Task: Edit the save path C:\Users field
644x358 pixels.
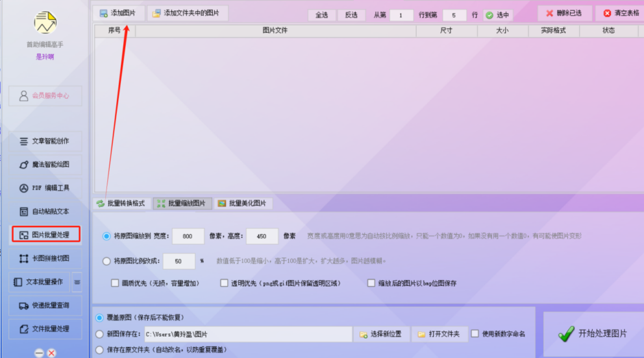Action: click(248, 334)
